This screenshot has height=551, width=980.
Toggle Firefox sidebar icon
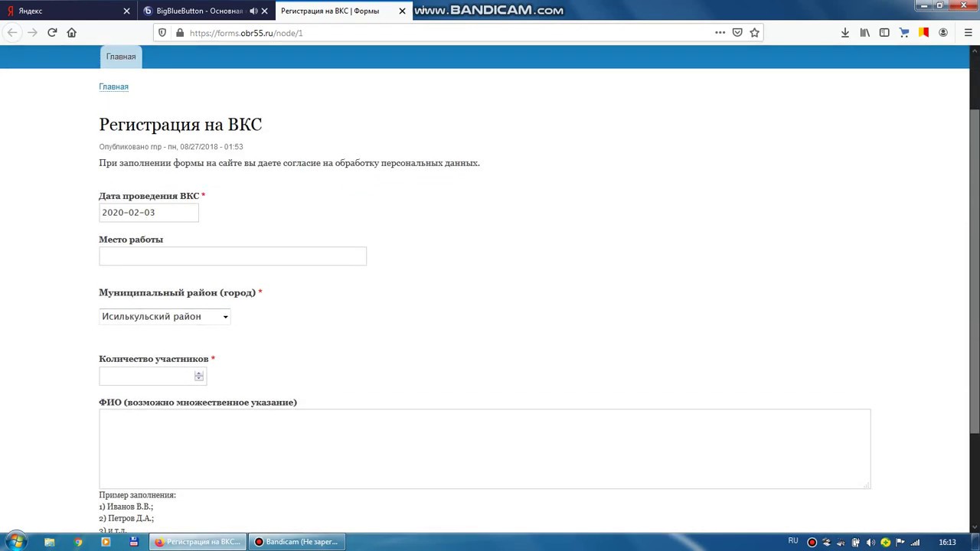(x=884, y=33)
